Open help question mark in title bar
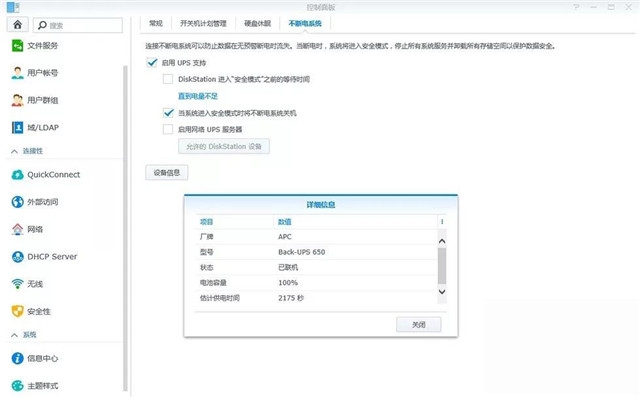The image size is (640, 397). tap(576, 7)
